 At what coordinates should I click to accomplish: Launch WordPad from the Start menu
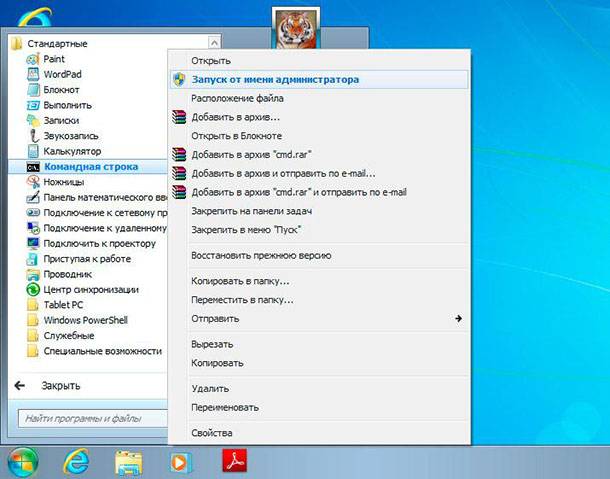(x=54, y=74)
